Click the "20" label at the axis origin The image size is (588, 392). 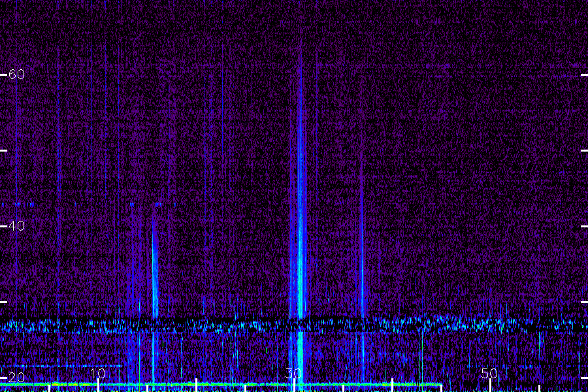(16, 377)
